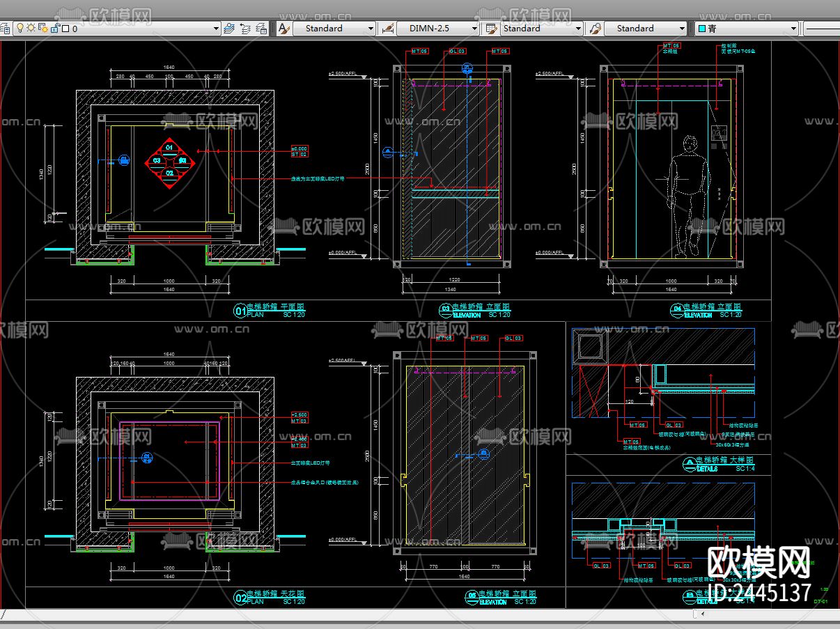Click Make Object's Layer Current icon

230,28
